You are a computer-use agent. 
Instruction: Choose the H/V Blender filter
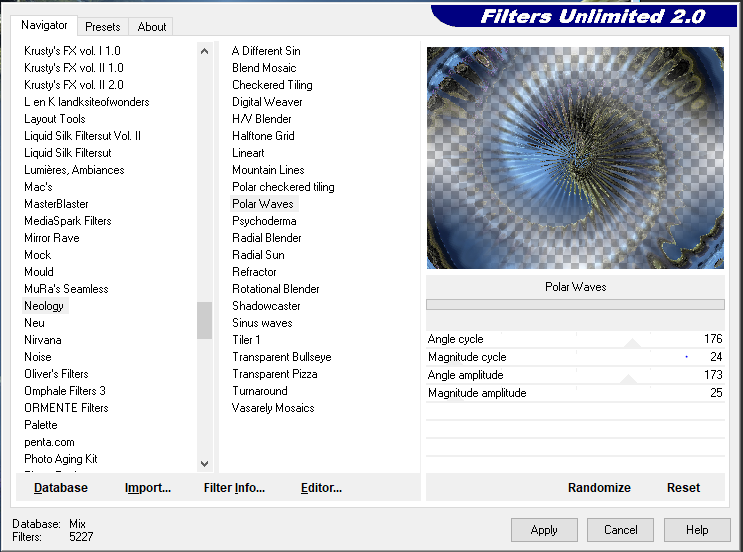(x=262, y=119)
